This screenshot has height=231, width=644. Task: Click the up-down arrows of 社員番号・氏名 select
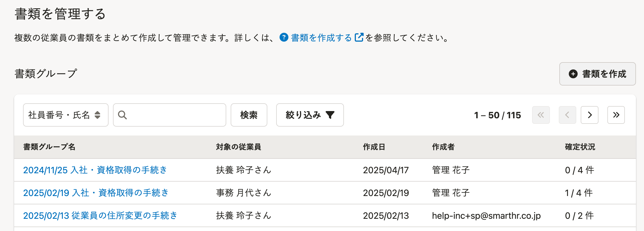tap(97, 115)
